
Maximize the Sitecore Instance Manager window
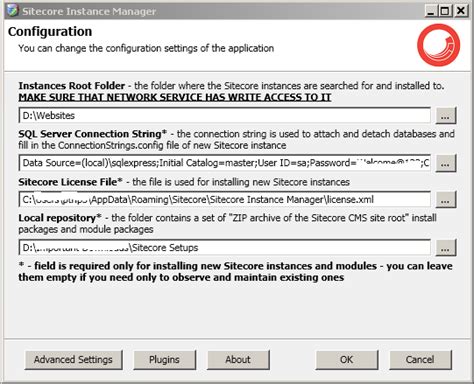(x=445, y=11)
